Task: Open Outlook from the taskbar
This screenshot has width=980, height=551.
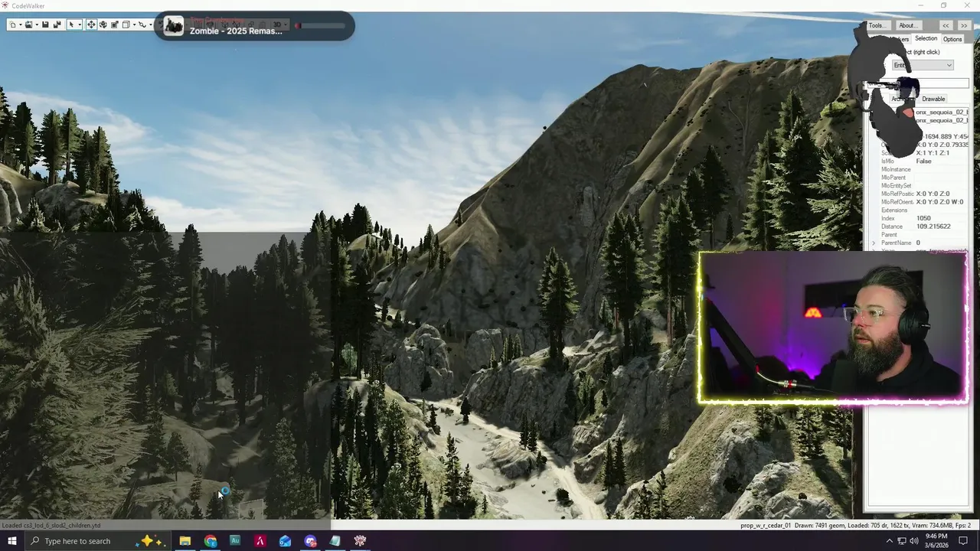Action: [x=285, y=541]
